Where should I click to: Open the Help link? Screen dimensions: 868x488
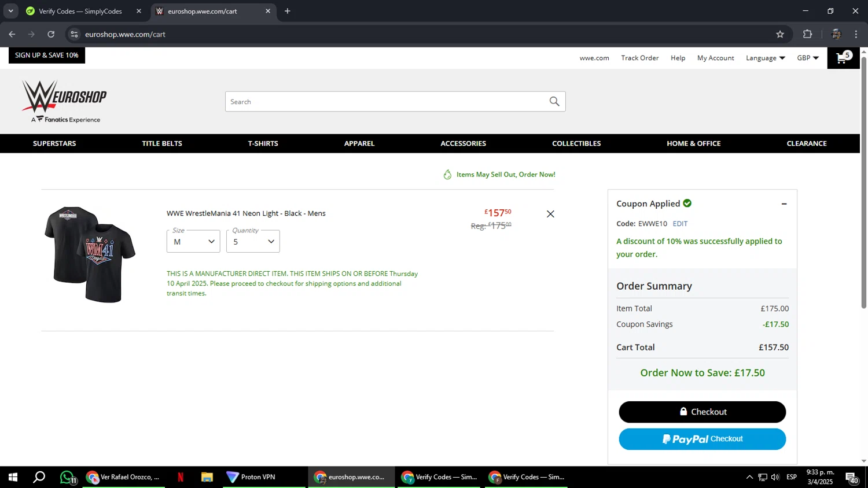coord(678,58)
